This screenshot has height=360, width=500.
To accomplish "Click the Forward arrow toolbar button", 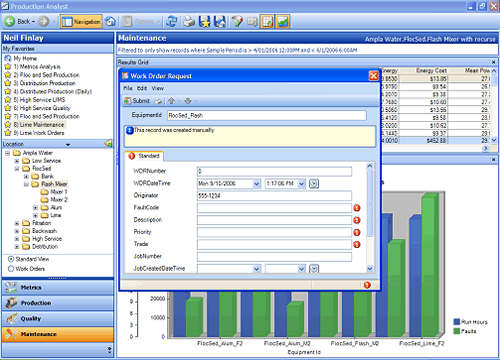I will coord(44,21).
